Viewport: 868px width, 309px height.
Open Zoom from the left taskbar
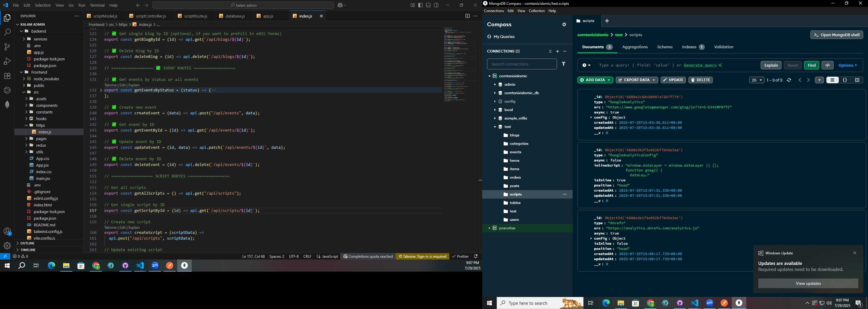click(155, 266)
